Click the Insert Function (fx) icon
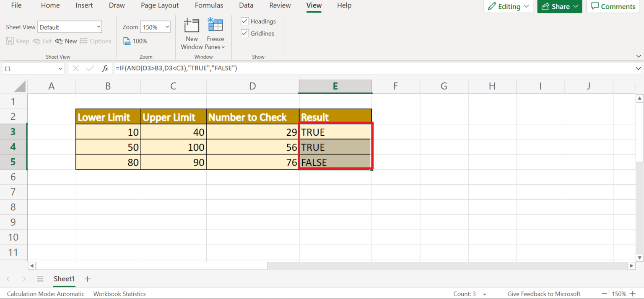Viewport: 644px width, 299px height. (x=105, y=68)
